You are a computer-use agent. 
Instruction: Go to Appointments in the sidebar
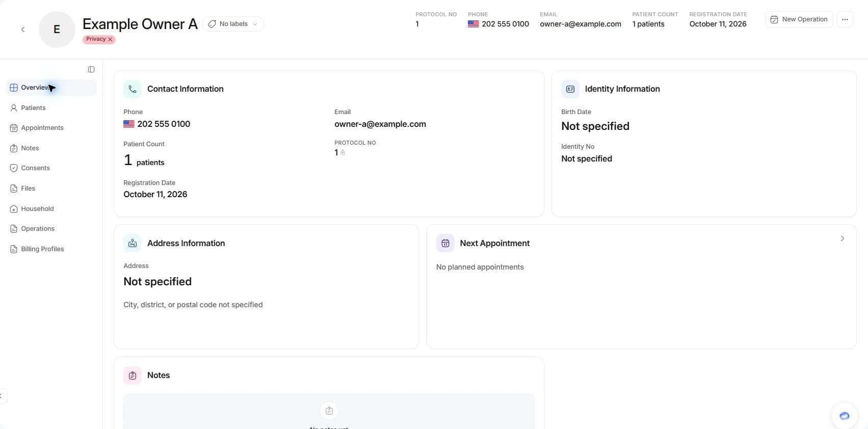pos(51,128)
